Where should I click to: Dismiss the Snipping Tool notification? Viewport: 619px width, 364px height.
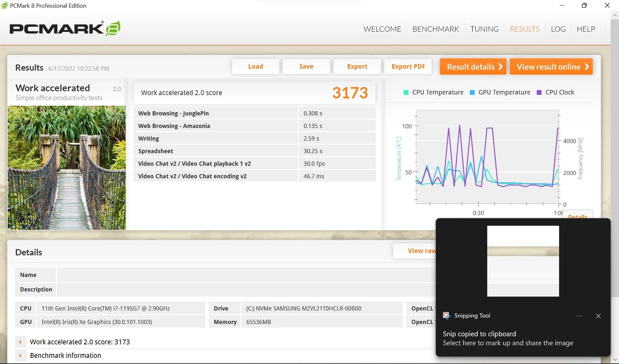click(598, 316)
